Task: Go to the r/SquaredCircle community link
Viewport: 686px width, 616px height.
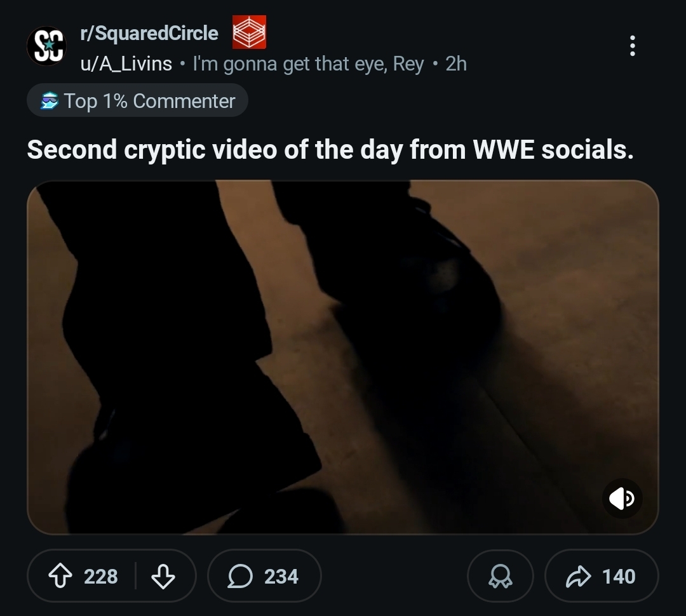Action: (x=149, y=33)
